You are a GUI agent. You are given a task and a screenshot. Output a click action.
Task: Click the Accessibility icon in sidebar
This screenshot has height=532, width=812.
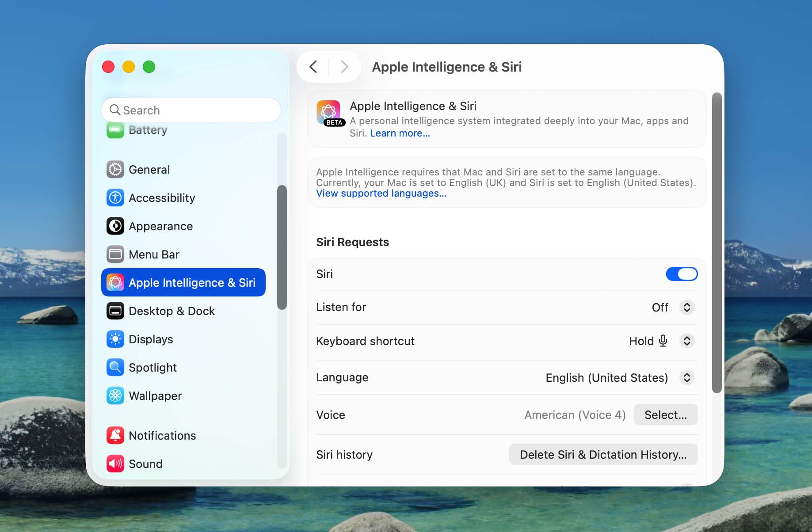[115, 198]
